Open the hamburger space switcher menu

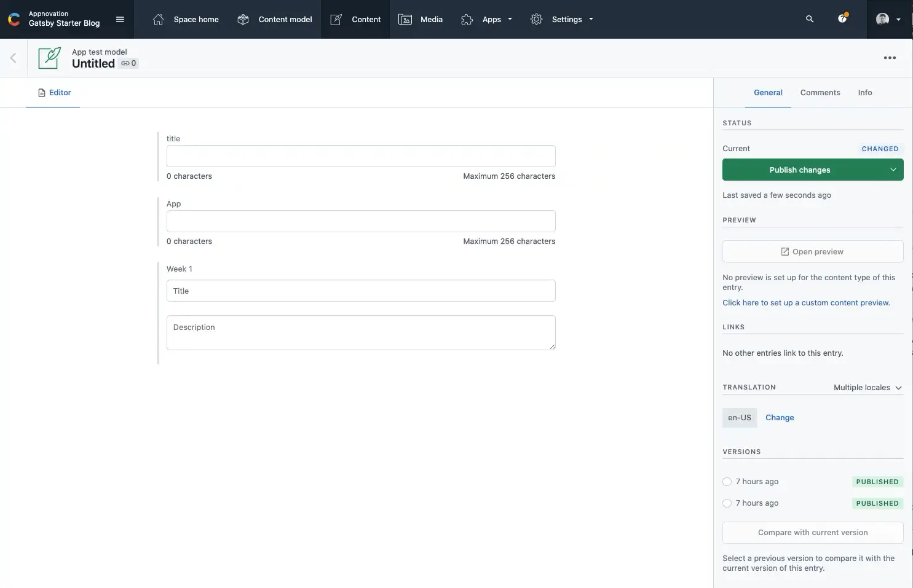pyautogui.click(x=120, y=19)
